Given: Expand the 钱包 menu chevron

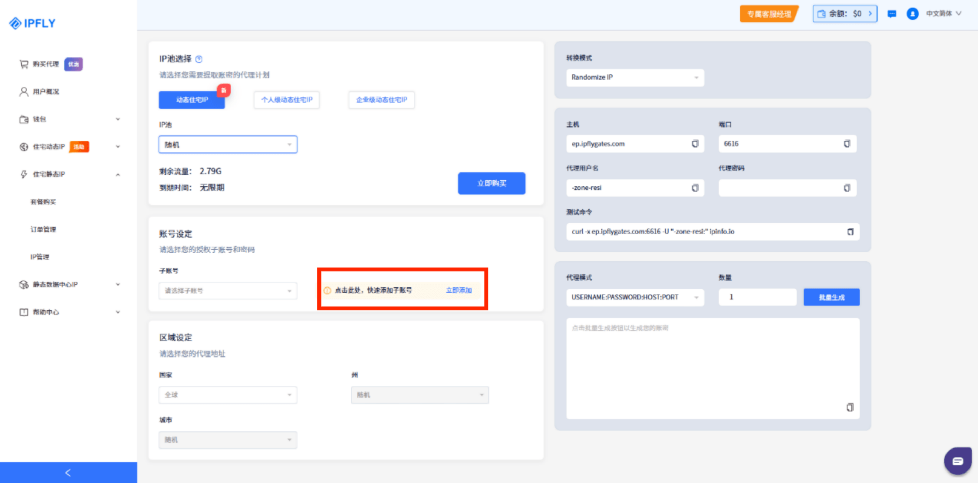Looking at the screenshot, I should click(x=118, y=119).
